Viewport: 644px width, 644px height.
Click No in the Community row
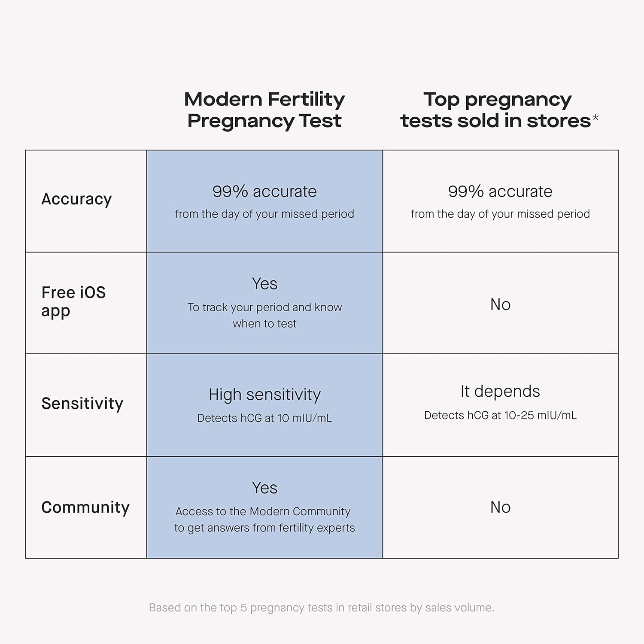(x=500, y=507)
